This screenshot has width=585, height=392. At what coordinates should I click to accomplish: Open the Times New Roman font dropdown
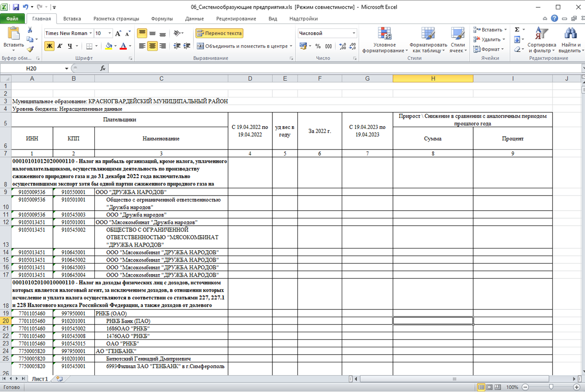(x=90, y=33)
